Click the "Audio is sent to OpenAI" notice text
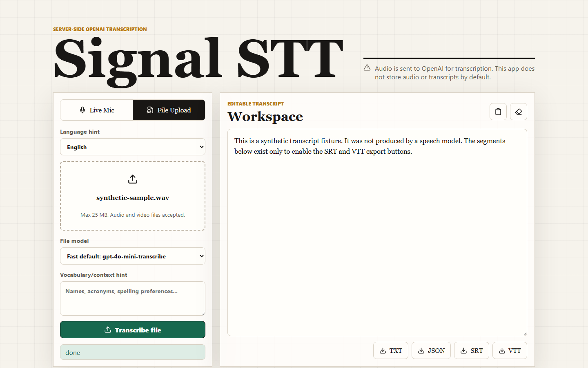 pyautogui.click(x=455, y=73)
